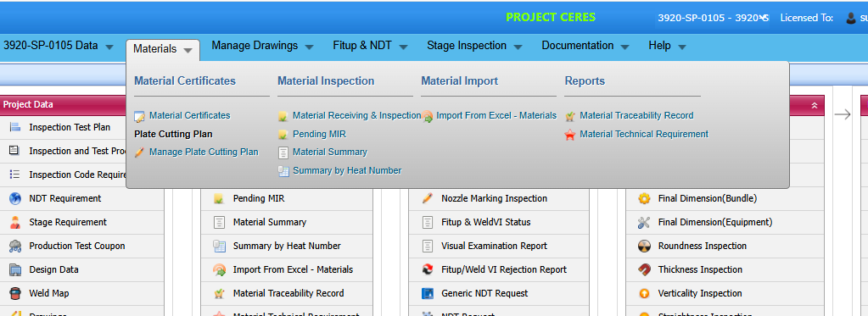The image size is (868, 316).
Task: Click the user profile icon in the header
Action: (851, 19)
